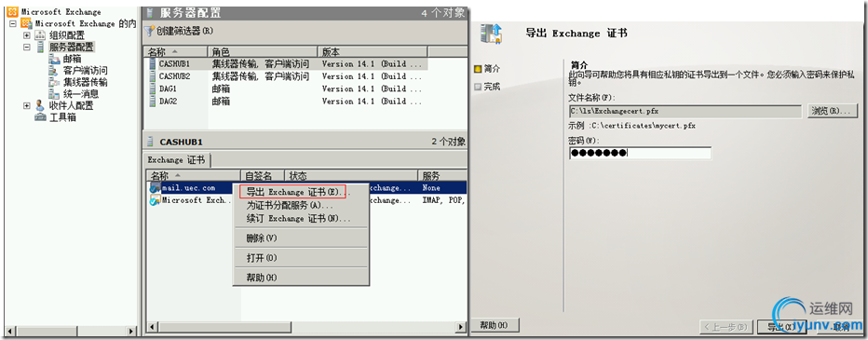
Task: Click the 创建筛选器 link
Action: 185,31
